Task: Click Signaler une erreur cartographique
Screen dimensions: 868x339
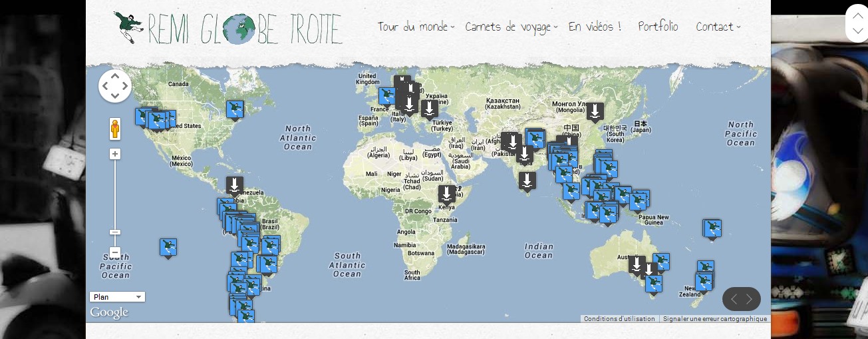Action: [x=715, y=319]
